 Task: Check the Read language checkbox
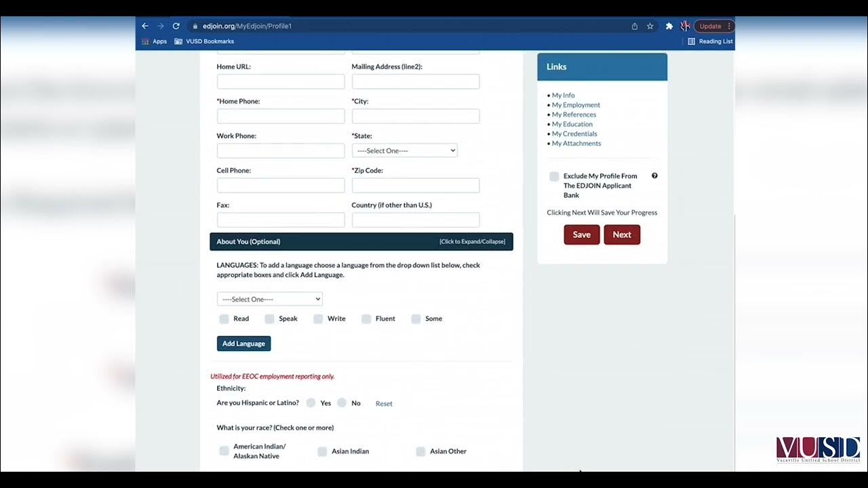click(x=224, y=319)
